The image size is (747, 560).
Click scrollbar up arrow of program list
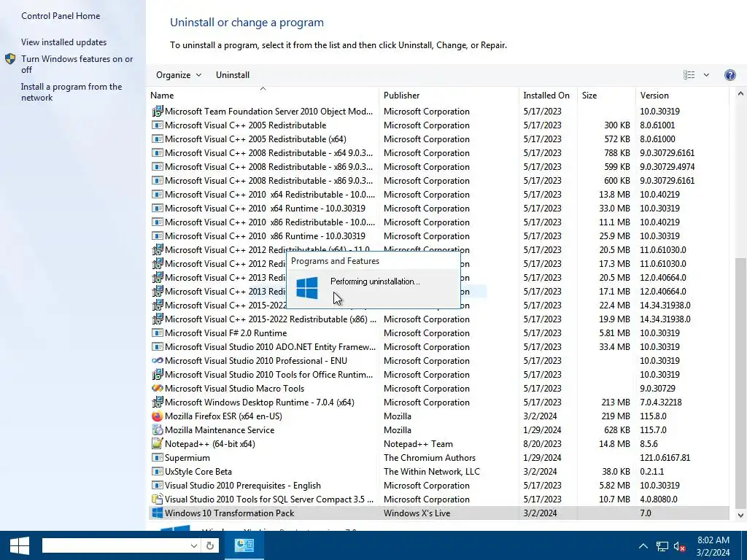pyautogui.click(x=740, y=94)
